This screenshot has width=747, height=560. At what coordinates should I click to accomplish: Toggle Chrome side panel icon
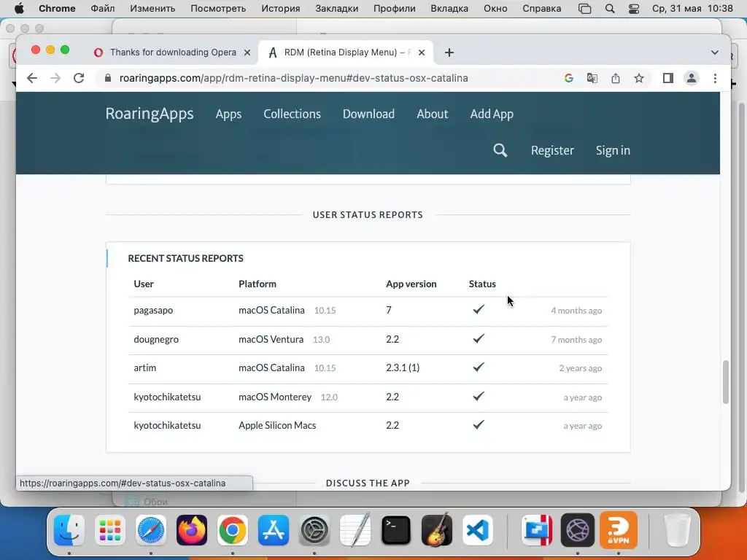pos(668,78)
